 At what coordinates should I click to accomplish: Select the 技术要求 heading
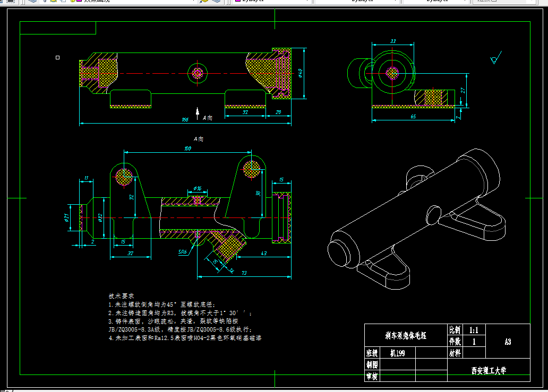click(121, 296)
